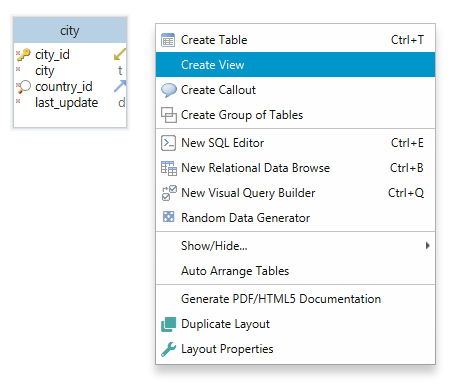Click the Ctrl+T shortcut label

coord(407,40)
